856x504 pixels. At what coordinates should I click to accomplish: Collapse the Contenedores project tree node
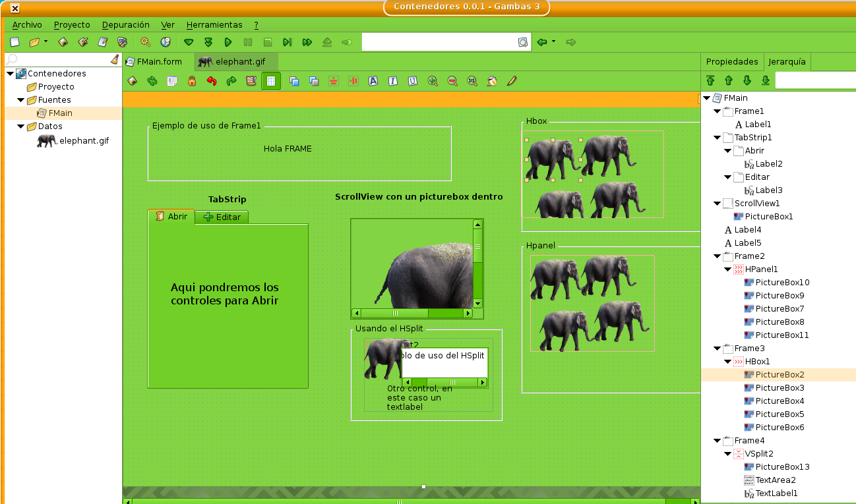point(10,74)
